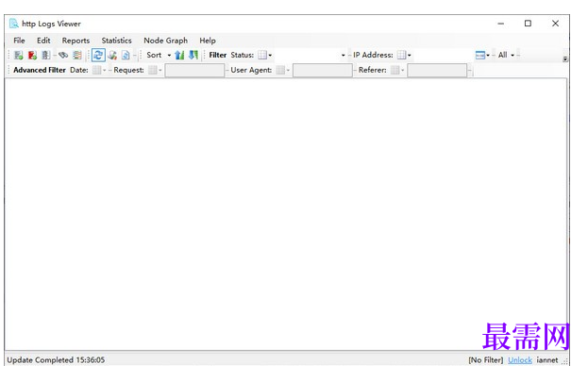
Task: Click the Referer filter text field
Action: click(x=437, y=71)
